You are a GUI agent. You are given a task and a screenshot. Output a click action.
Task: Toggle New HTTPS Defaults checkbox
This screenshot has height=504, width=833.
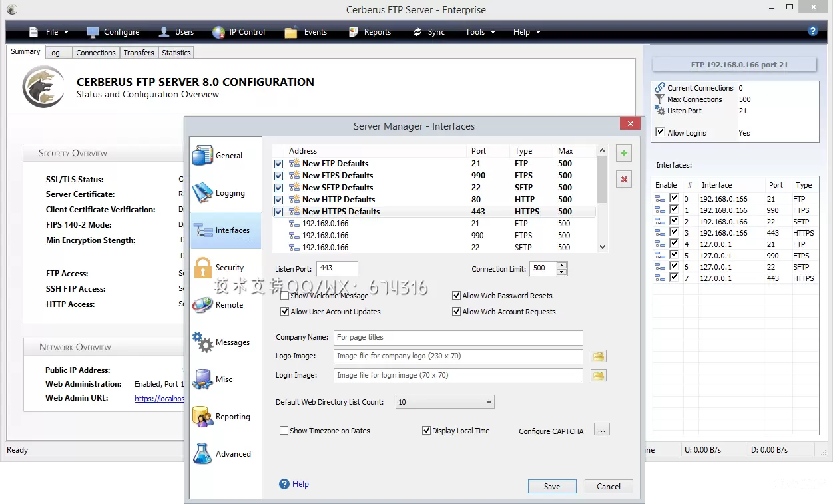point(278,212)
